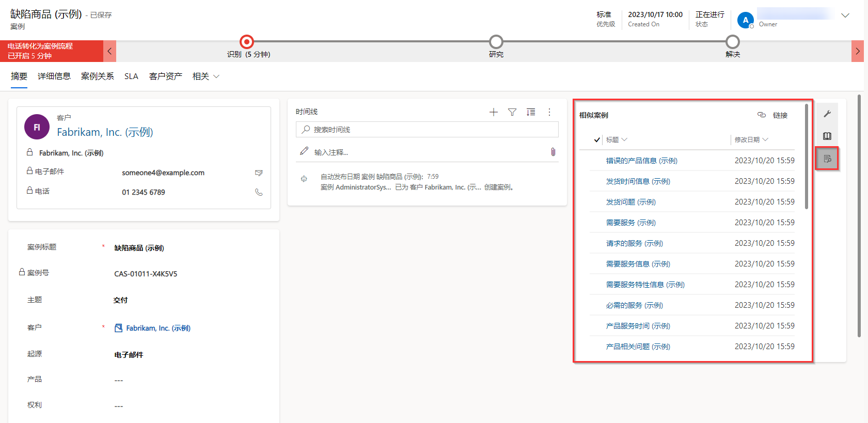Open similar case 发货时间信息 (示例)

coord(638,181)
